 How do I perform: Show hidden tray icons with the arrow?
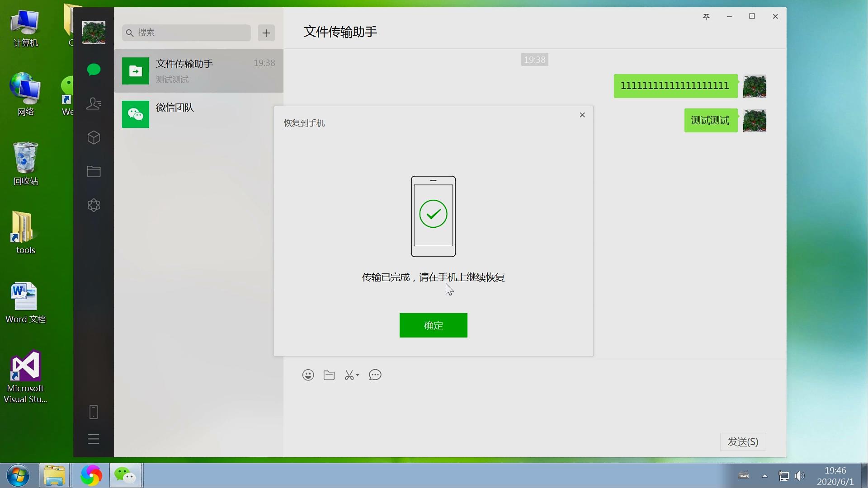[x=764, y=475]
